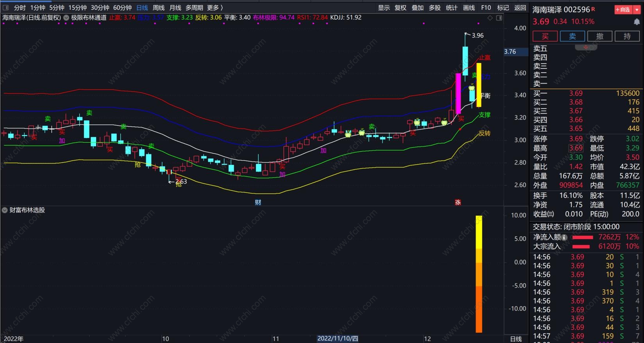Click 买一 price 3.69
Image resolution: width=644 pixels, height=343 pixels.
(576, 93)
